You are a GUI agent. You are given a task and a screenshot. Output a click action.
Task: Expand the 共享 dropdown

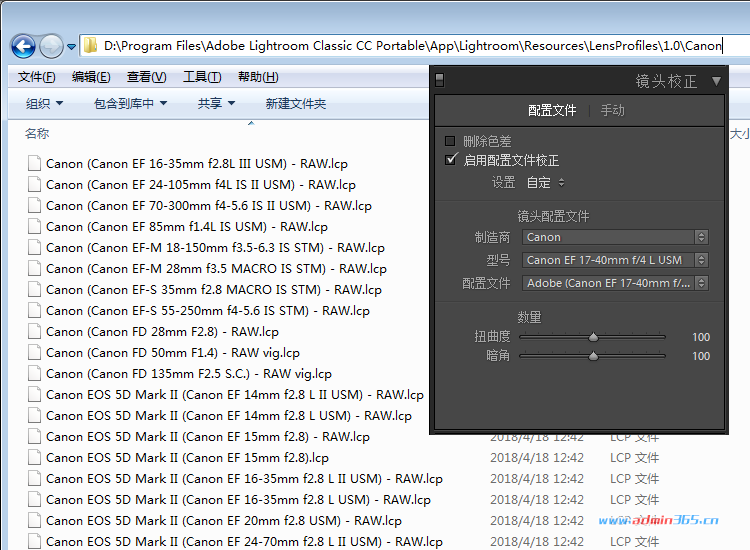(216, 103)
